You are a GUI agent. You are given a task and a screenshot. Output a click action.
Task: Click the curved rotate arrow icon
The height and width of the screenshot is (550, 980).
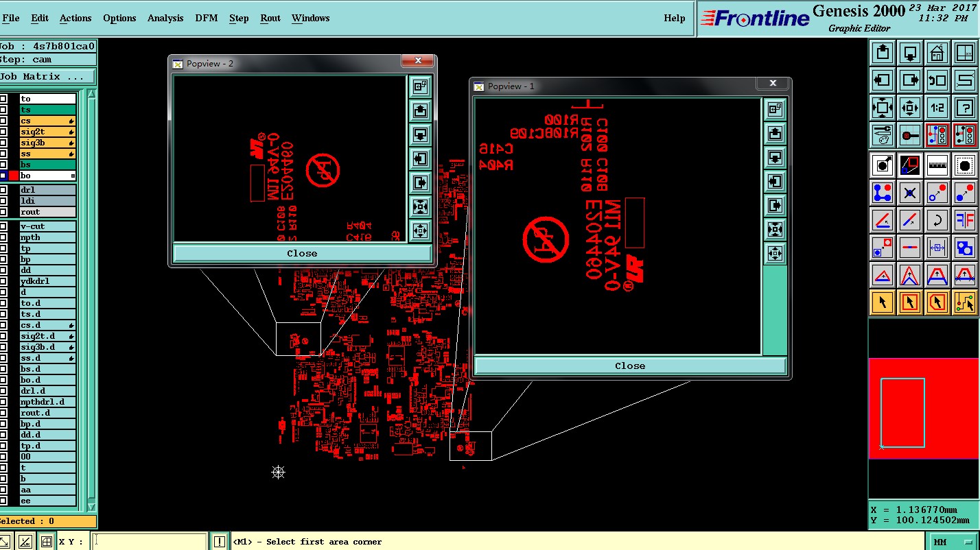(x=937, y=220)
